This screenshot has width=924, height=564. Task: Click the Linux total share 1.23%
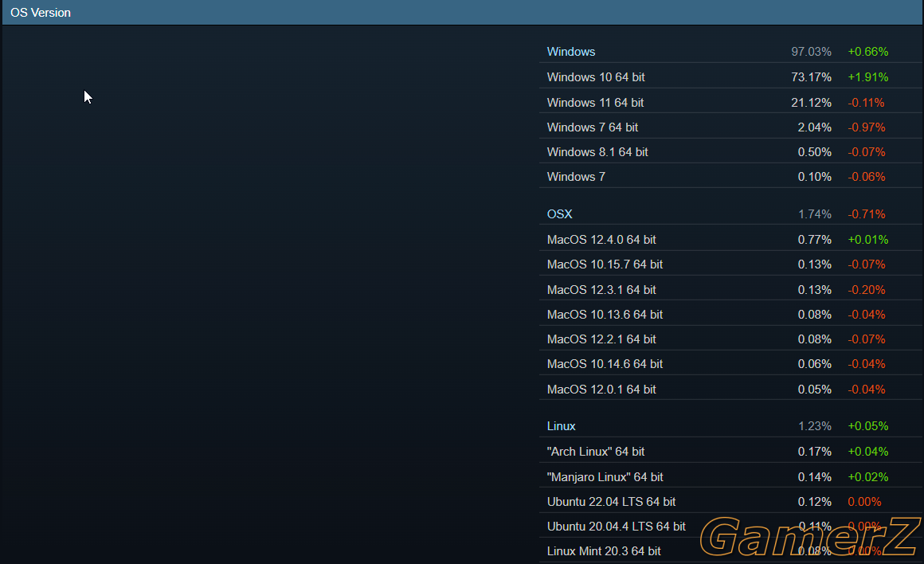pos(814,426)
